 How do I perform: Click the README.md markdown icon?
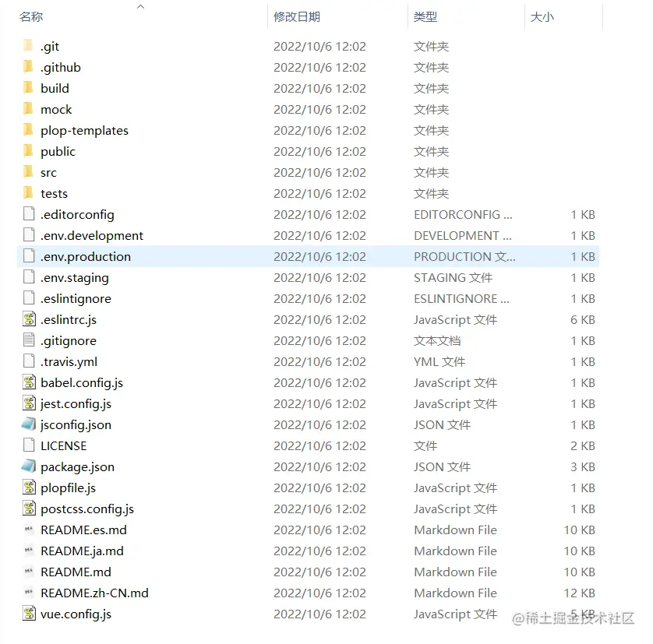click(x=29, y=571)
